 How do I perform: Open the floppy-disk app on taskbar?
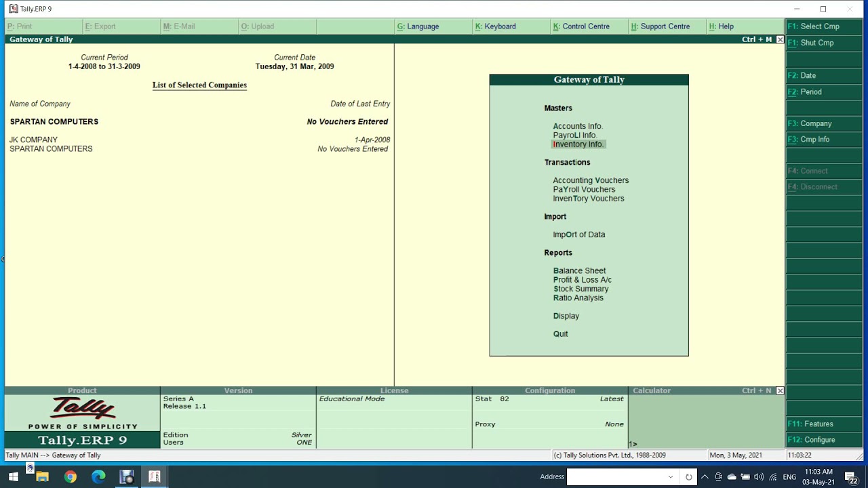pos(127,477)
